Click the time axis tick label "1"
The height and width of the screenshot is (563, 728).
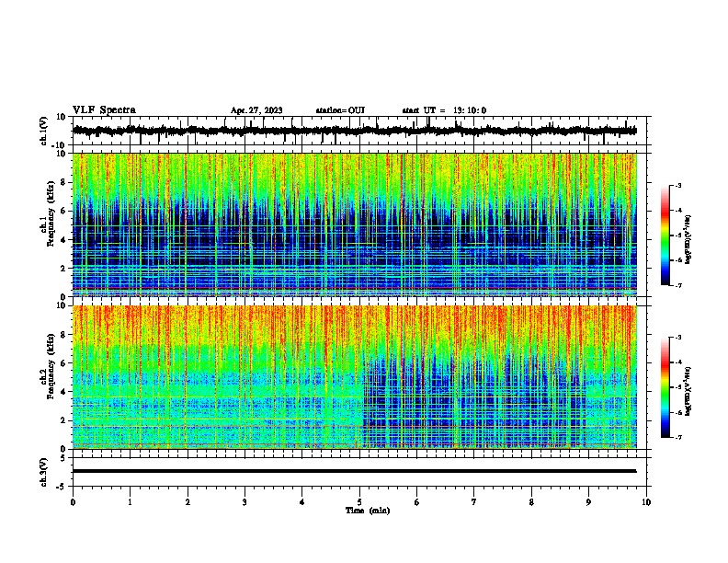point(130,502)
